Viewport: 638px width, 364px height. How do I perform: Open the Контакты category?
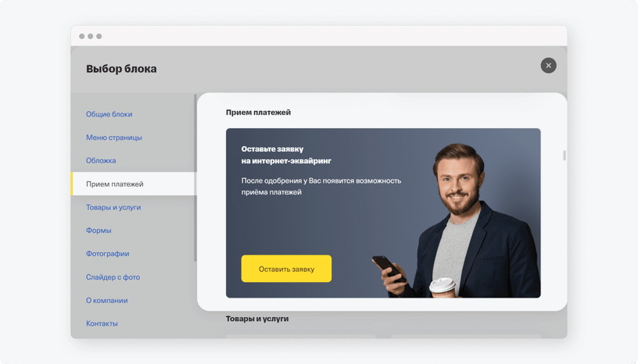[102, 323]
